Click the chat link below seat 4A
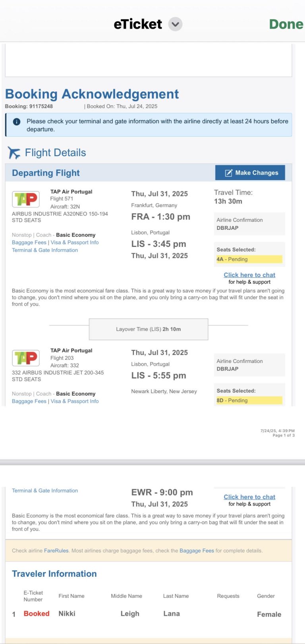The height and width of the screenshot is (644, 305). click(249, 275)
